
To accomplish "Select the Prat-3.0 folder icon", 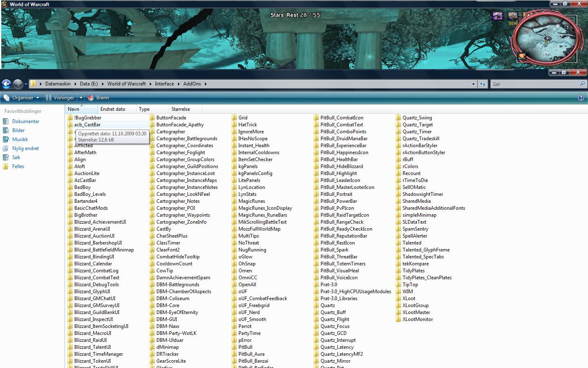I will click(316, 285).
